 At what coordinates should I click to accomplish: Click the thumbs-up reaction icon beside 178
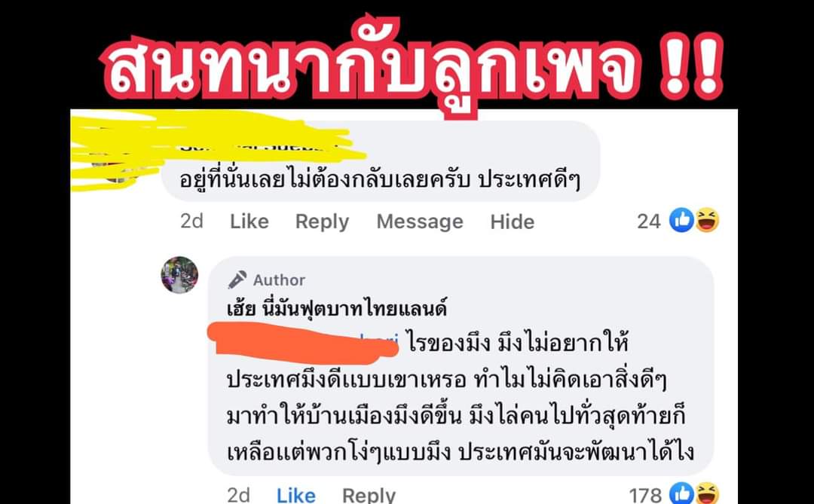coord(681,493)
